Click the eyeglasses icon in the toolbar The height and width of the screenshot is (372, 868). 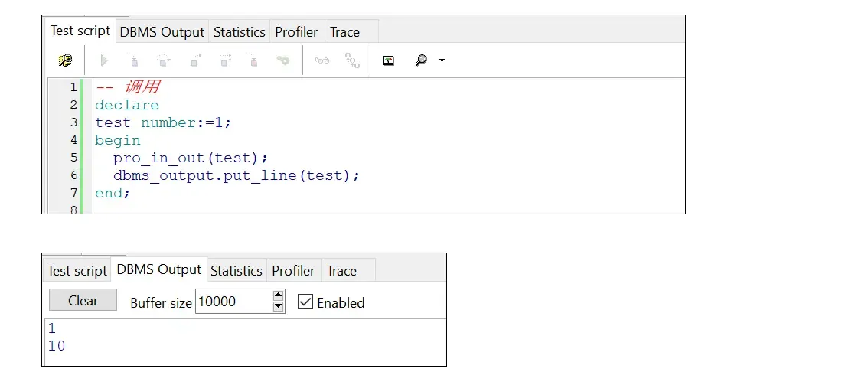tap(322, 60)
